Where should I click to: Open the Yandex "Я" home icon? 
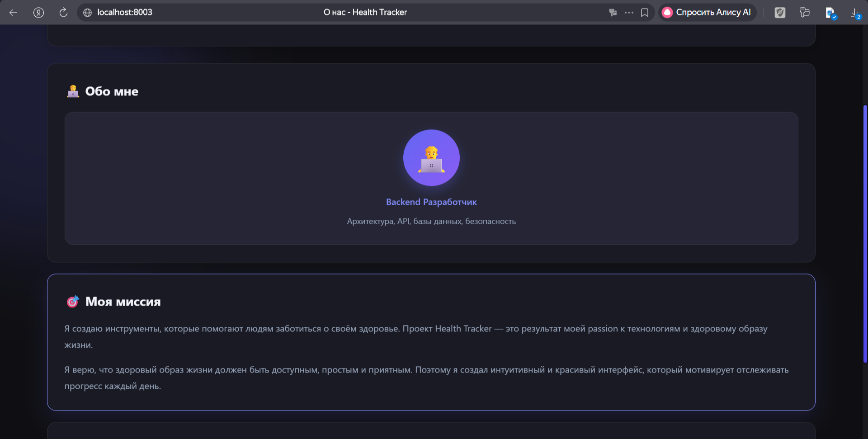(39, 13)
